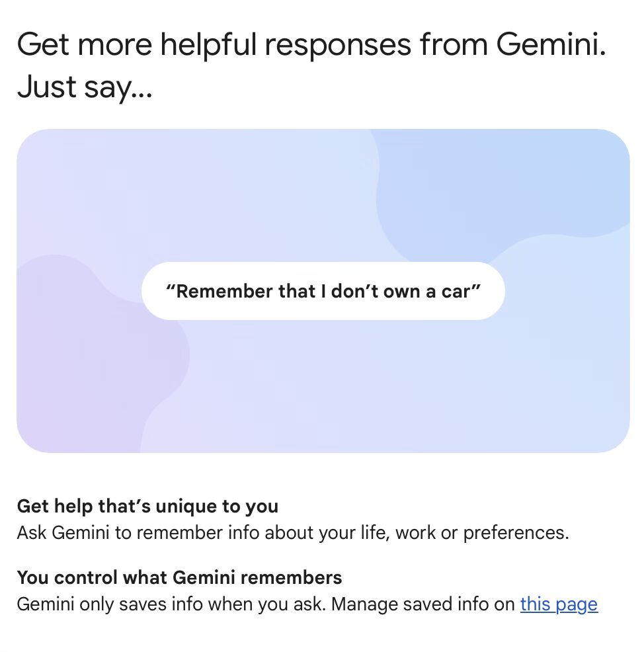Click the "Gemini only saves info when you ask" sentence
Image resolution: width=644 pixels, height=652 pixels.
pyautogui.click(x=171, y=604)
